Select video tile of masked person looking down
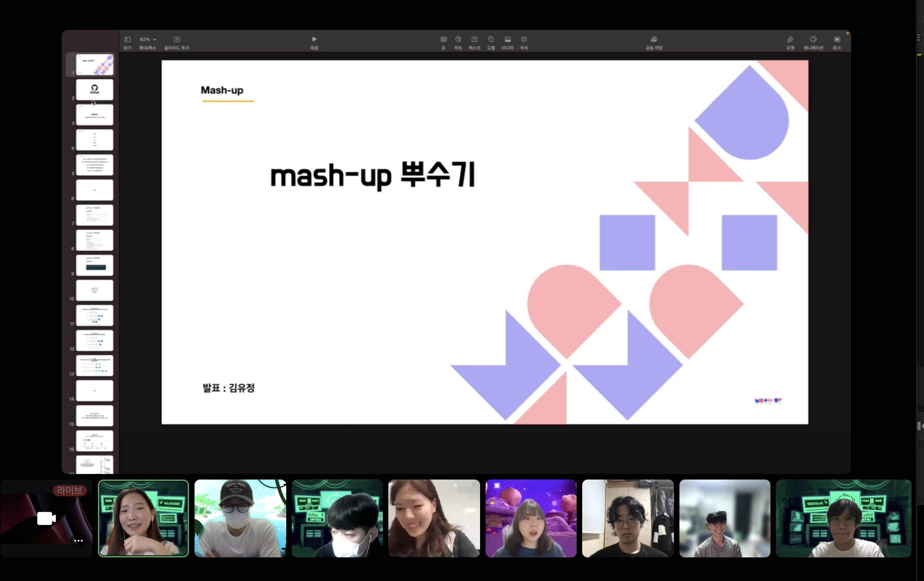 [x=337, y=518]
